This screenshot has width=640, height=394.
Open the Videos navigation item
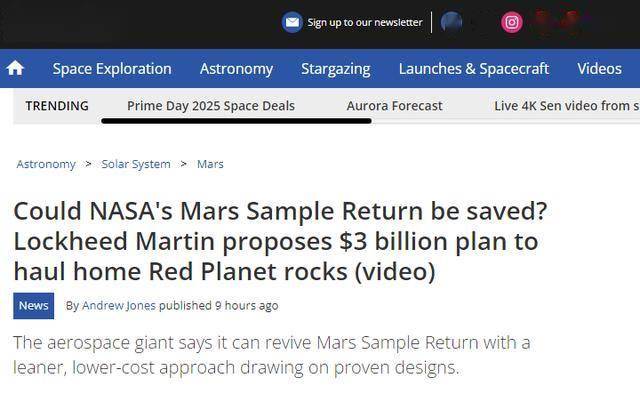coord(599,69)
